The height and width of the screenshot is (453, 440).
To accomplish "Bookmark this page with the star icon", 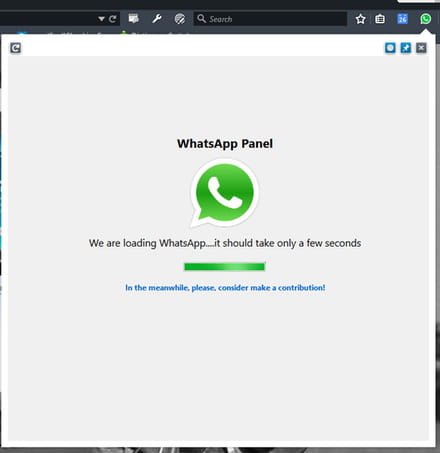I will pyautogui.click(x=360, y=19).
